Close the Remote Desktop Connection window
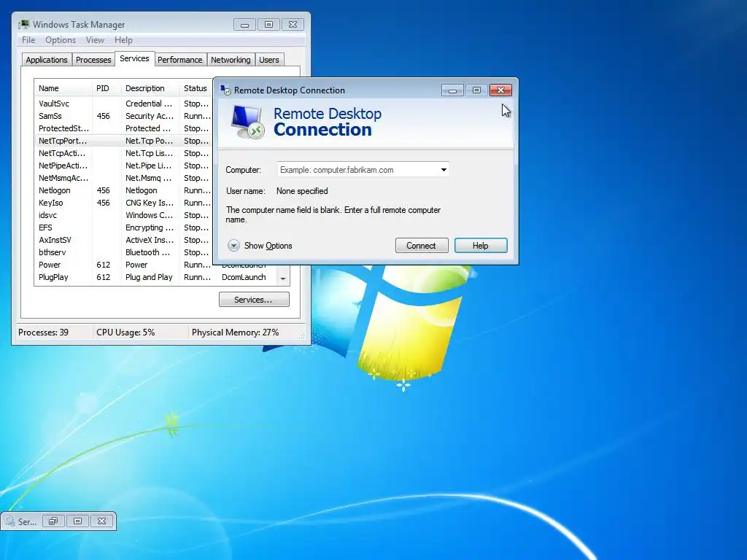The height and width of the screenshot is (560, 747). [x=500, y=90]
